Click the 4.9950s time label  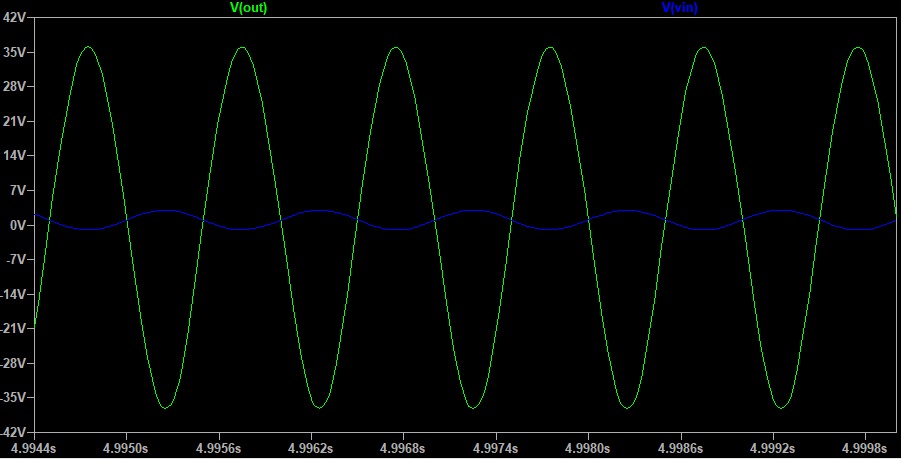tap(126, 448)
